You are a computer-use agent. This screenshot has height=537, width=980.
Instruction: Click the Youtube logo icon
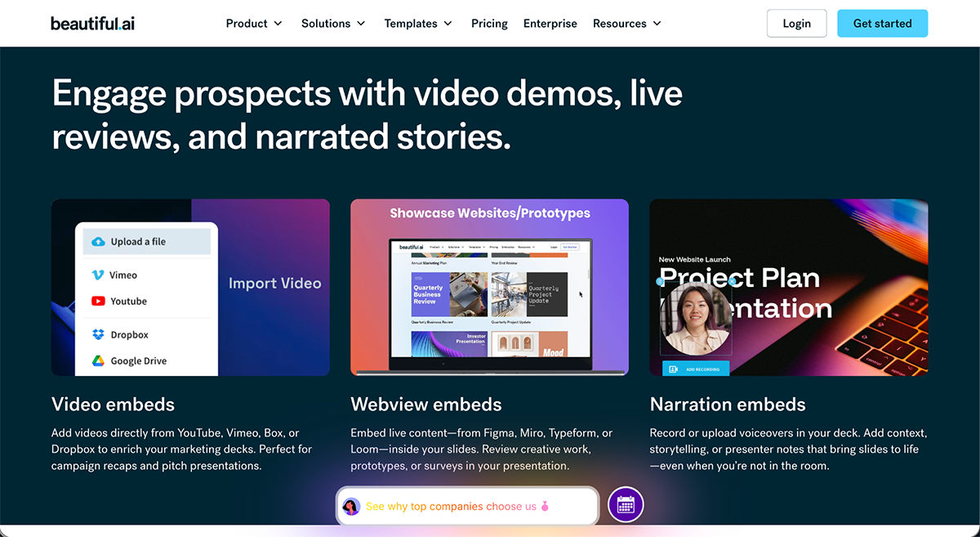(98, 301)
